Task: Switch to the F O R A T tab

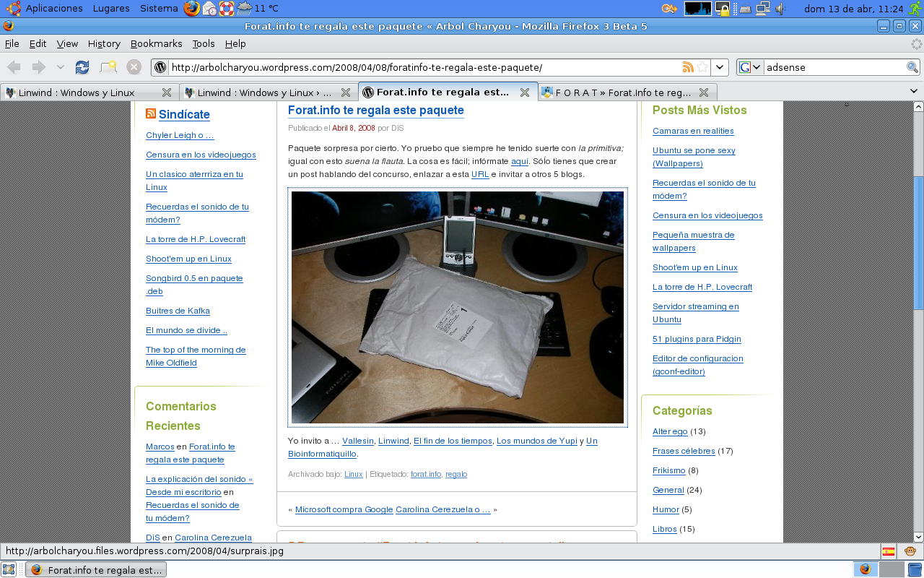Action: coord(622,92)
